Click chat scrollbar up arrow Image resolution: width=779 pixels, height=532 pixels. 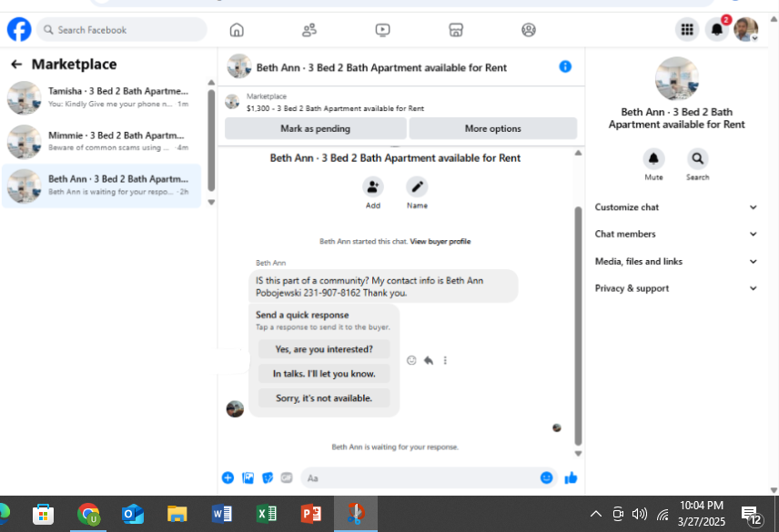pyautogui.click(x=578, y=154)
